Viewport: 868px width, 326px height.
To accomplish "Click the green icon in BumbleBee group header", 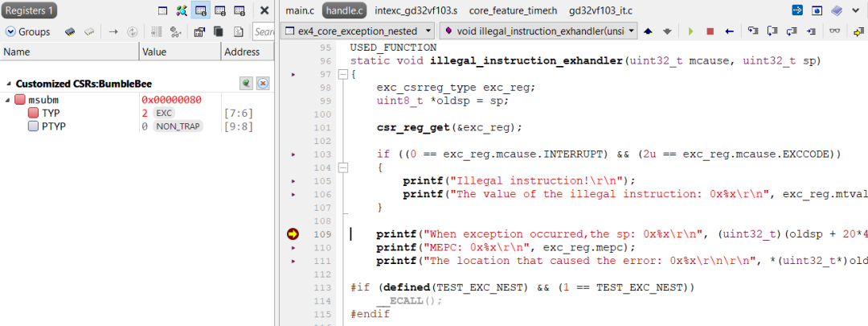I will click(246, 84).
